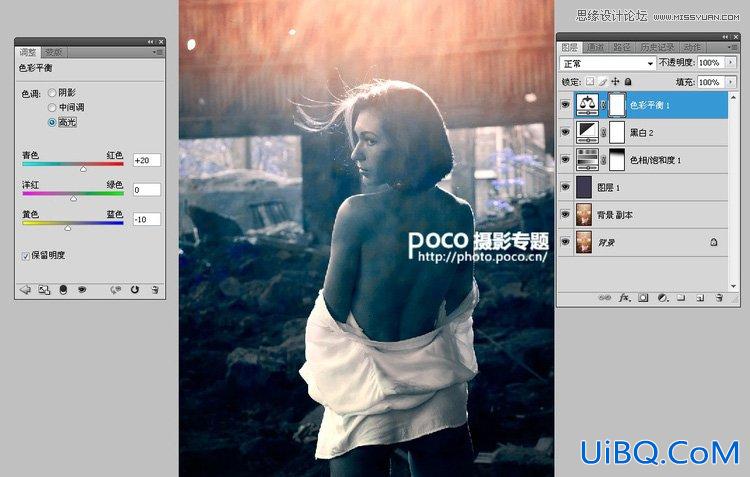Switch to the 通道 tab
This screenshot has width=750, height=477.
(x=596, y=47)
